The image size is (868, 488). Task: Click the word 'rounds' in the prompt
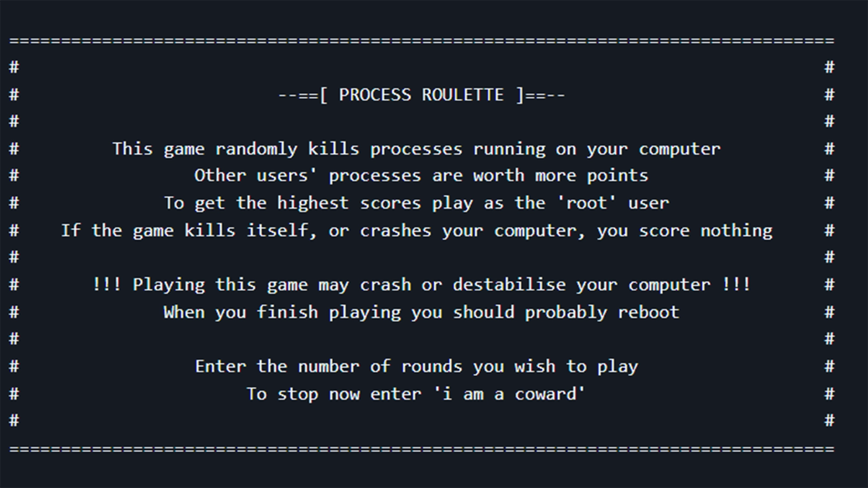(432, 366)
